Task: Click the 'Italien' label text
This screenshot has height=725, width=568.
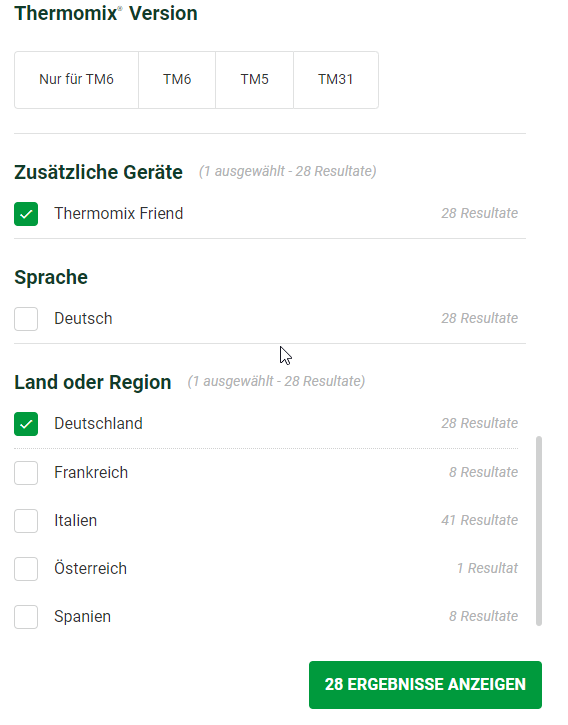Action: pyautogui.click(x=75, y=521)
